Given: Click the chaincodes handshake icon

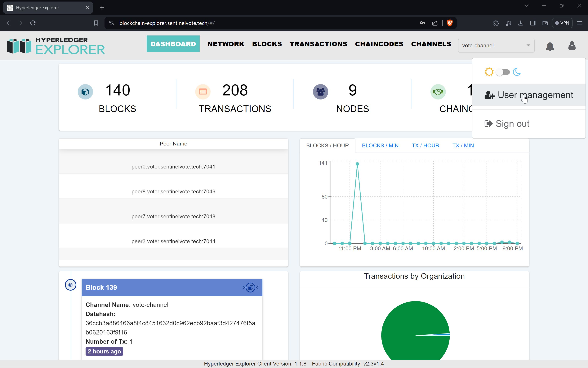Looking at the screenshot, I should 438,92.
